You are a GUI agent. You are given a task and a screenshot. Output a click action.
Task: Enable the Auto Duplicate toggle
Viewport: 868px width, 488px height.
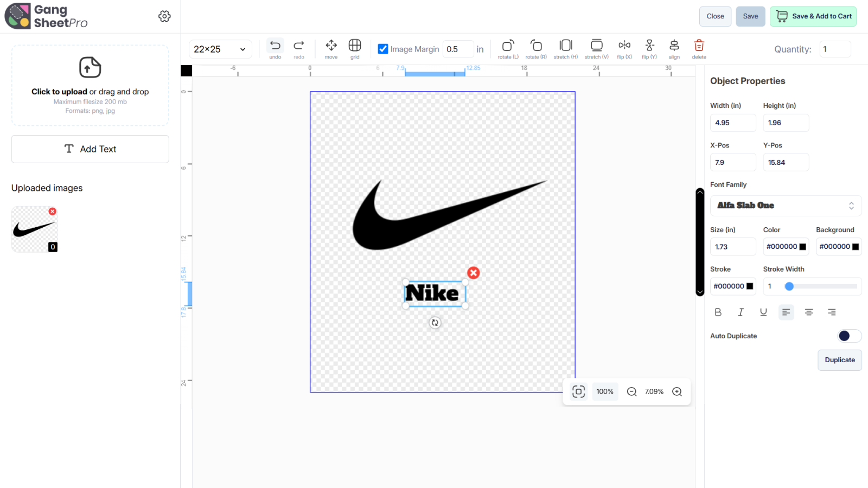coord(849,336)
